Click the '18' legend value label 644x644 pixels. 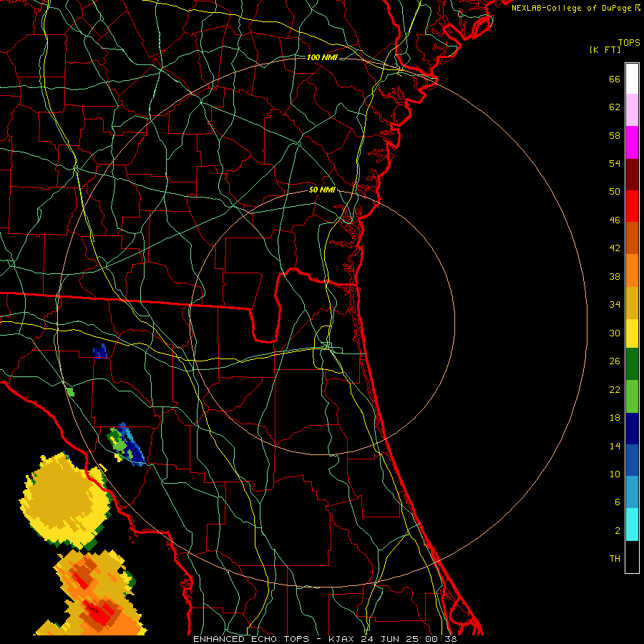[x=615, y=418]
